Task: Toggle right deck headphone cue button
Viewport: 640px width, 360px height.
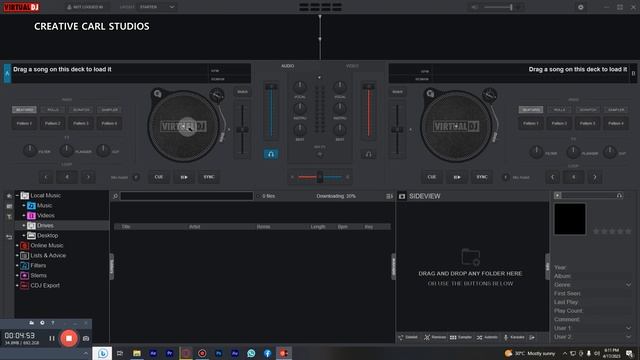Action: tap(368, 154)
